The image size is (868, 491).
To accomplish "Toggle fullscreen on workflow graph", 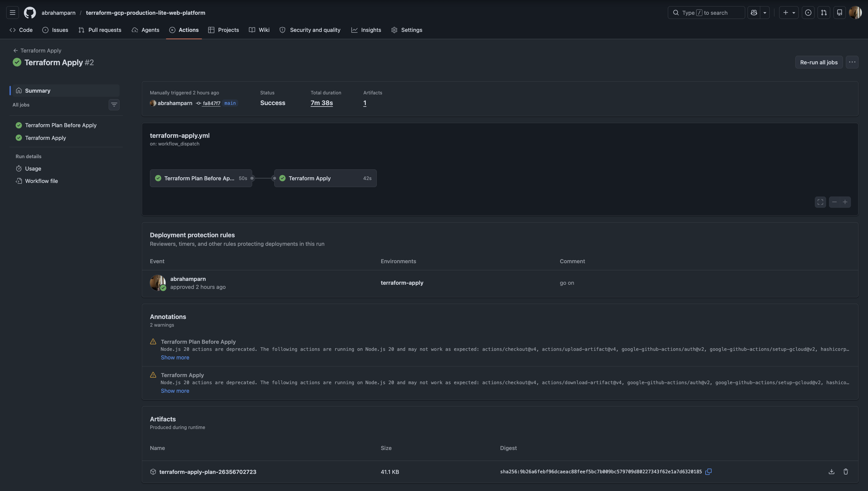I will 820,202.
